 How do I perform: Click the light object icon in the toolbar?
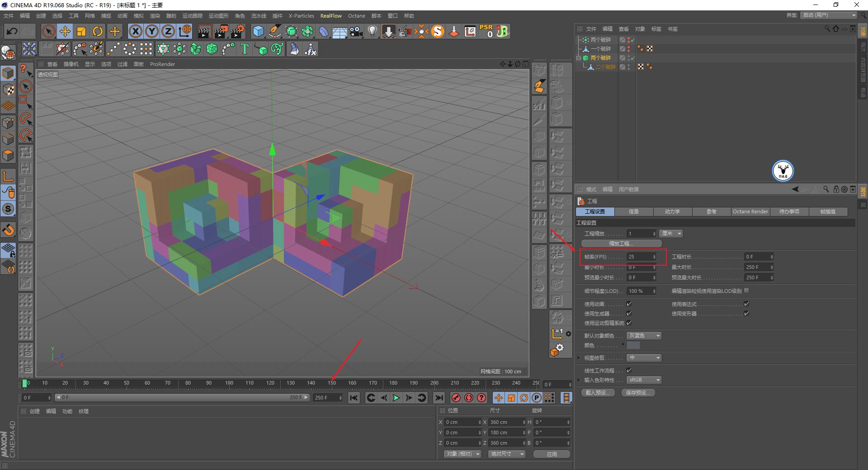pyautogui.click(x=372, y=31)
